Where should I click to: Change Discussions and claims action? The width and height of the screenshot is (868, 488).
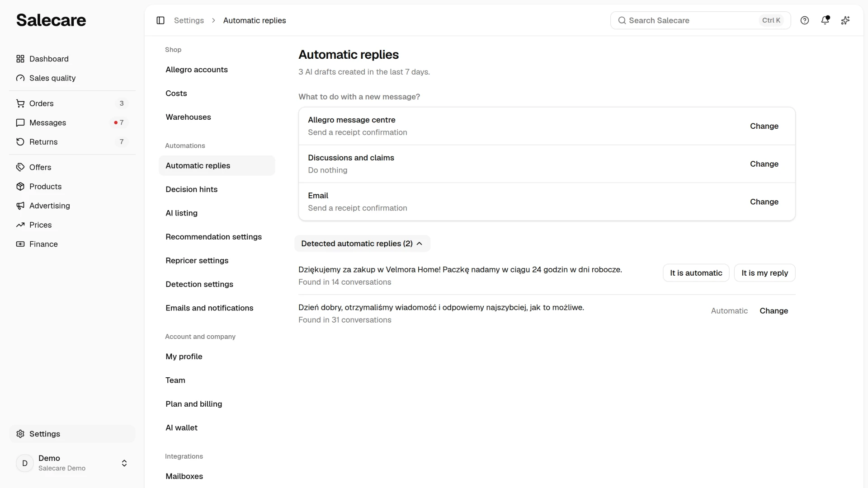pyautogui.click(x=764, y=164)
